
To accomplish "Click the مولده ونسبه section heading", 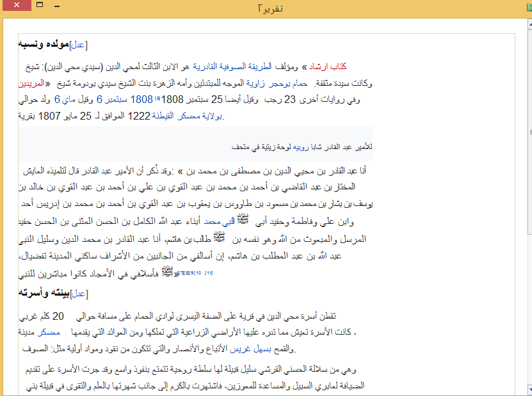I will (44, 44).
